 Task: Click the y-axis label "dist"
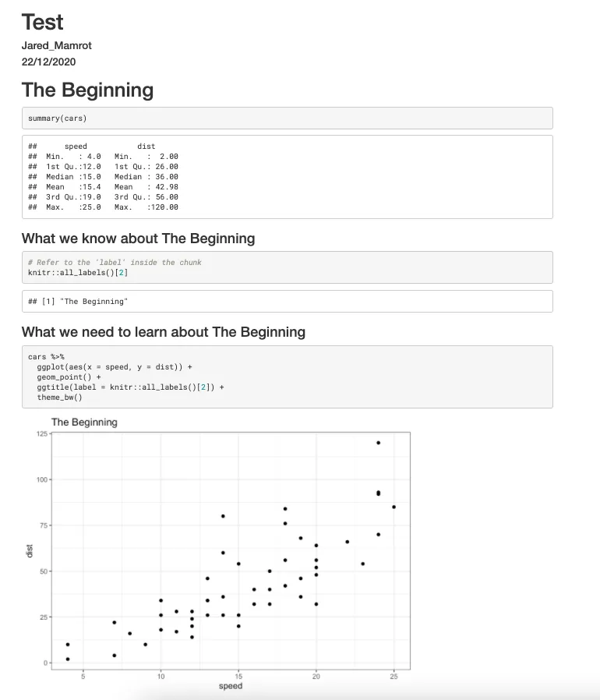tap(30, 550)
